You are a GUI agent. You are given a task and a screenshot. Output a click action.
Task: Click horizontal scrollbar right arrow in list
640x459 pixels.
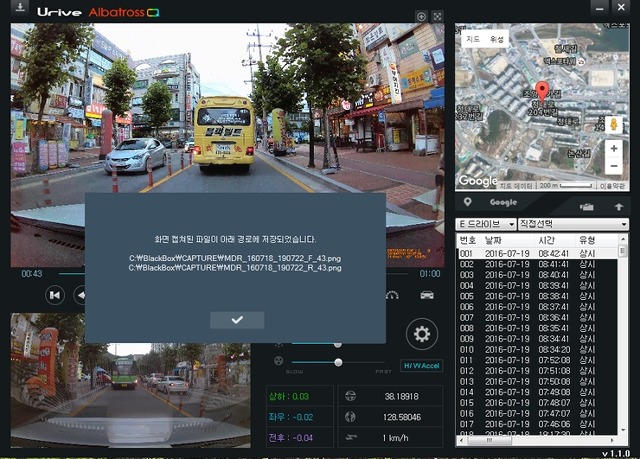point(612,440)
